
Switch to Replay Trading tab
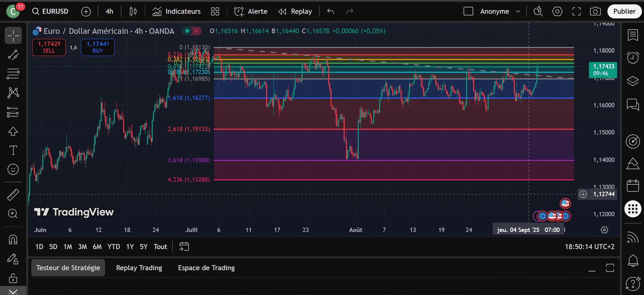click(x=139, y=268)
